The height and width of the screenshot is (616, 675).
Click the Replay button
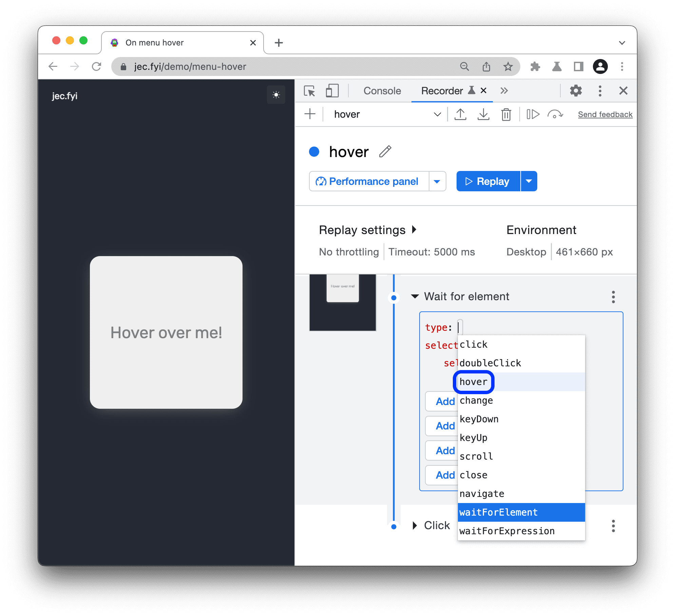point(487,180)
